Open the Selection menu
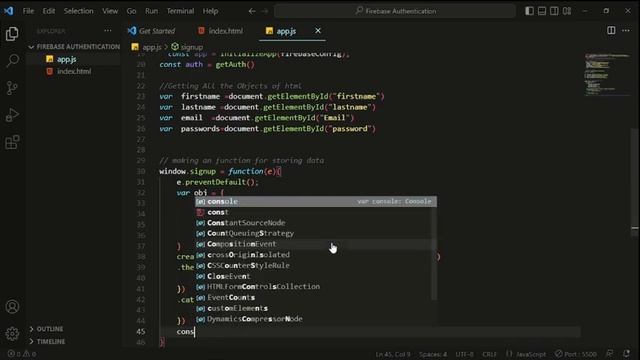Viewport: 640px width, 360px height. (78, 11)
